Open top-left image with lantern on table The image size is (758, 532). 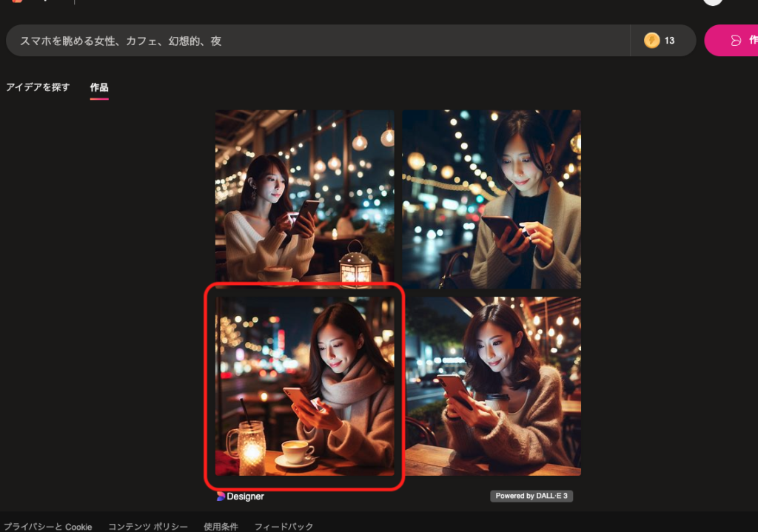[x=304, y=199]
